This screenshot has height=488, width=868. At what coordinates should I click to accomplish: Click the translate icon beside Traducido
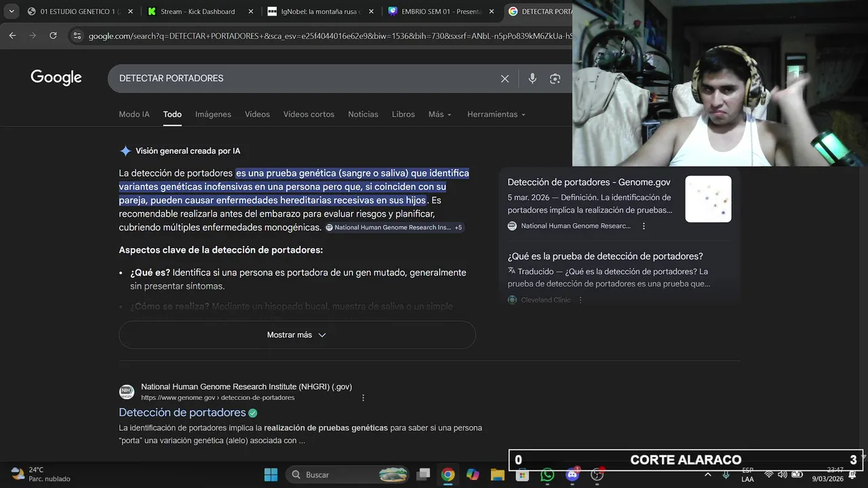pos(512,271)
